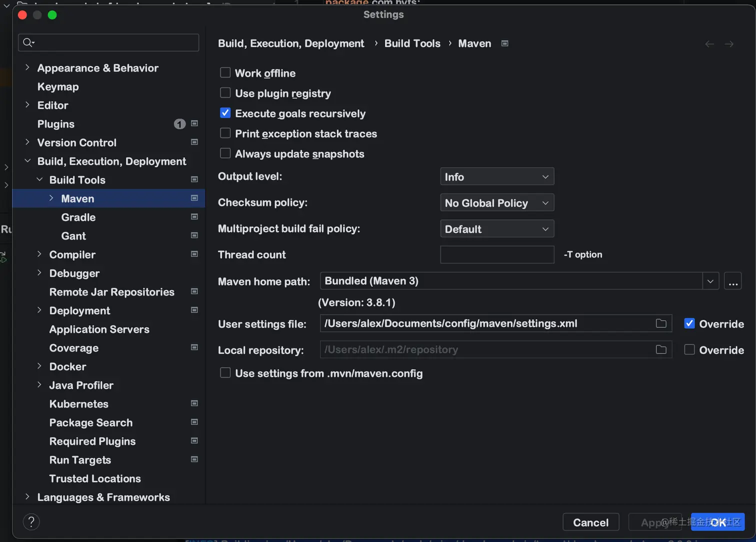Click the settings search field
The height and width of the screenshot is (542, 756).
tap(108, 42)
